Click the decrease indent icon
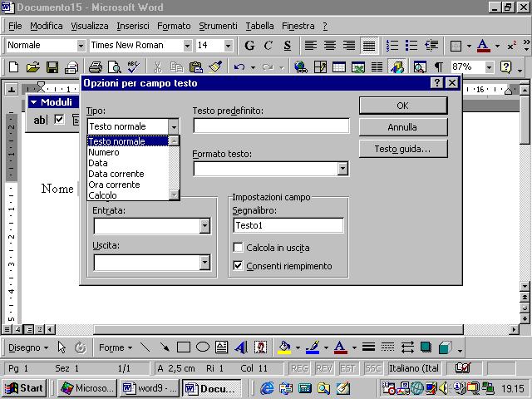This screenshot has height=399, width=532. (x=431, y=46)
